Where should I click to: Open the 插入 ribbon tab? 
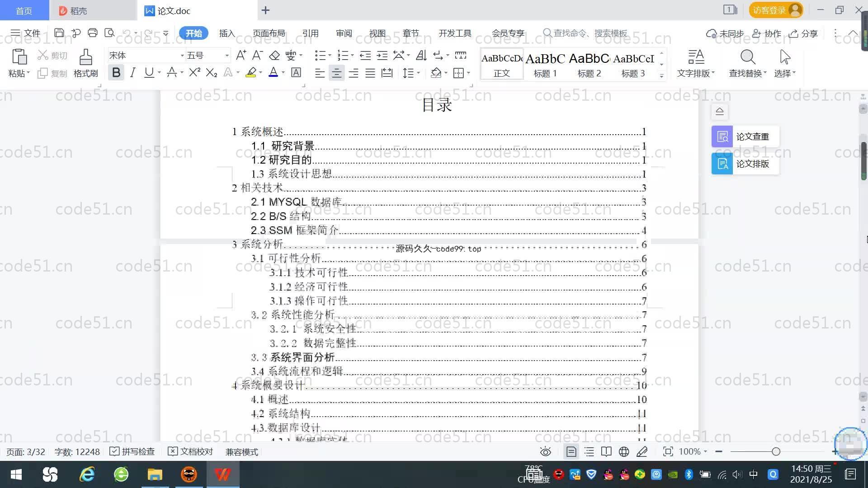(227, 33)
